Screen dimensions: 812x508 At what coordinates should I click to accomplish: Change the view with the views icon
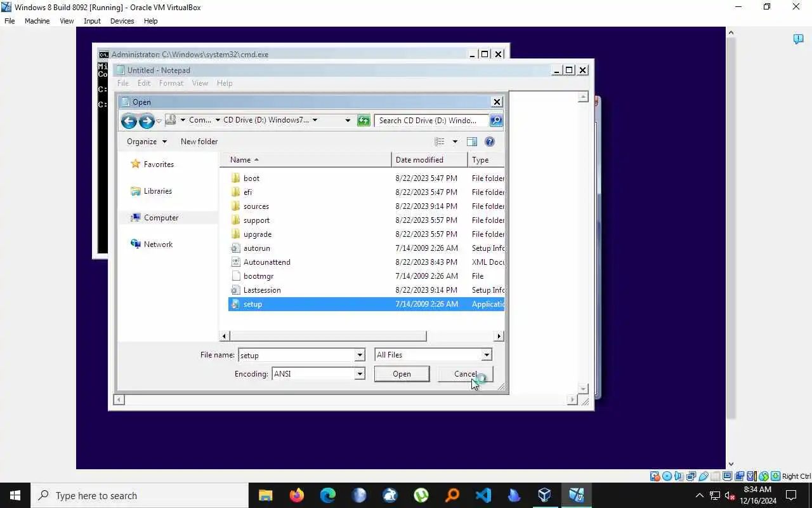tap(440, 142)
